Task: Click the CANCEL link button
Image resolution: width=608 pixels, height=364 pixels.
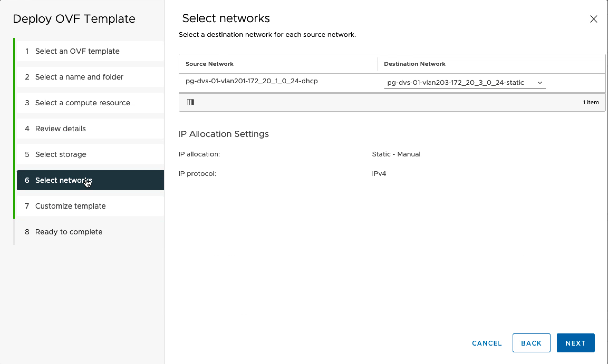Action: 487,343
